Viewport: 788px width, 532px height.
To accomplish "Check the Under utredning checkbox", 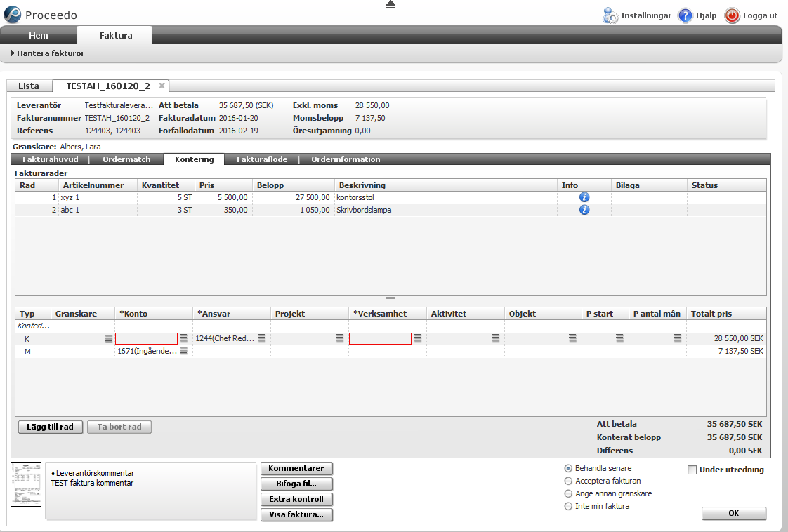I will coord(692,470).
